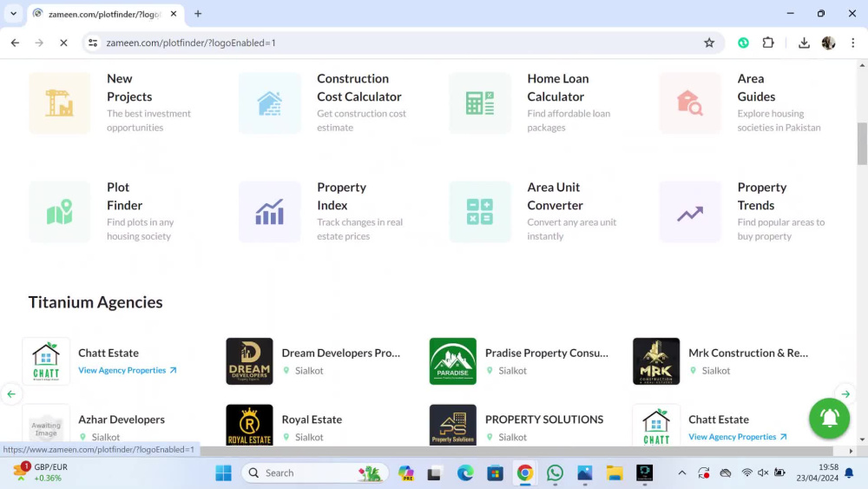Open the Area Unit Converter icon
868x489 pixels.
pos(480,212)
